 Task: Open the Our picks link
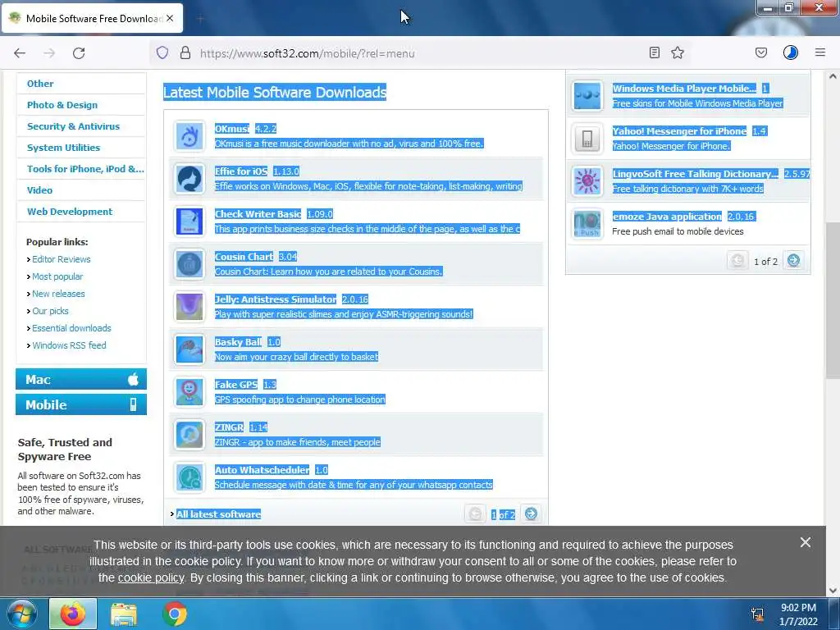click(50, 311)
